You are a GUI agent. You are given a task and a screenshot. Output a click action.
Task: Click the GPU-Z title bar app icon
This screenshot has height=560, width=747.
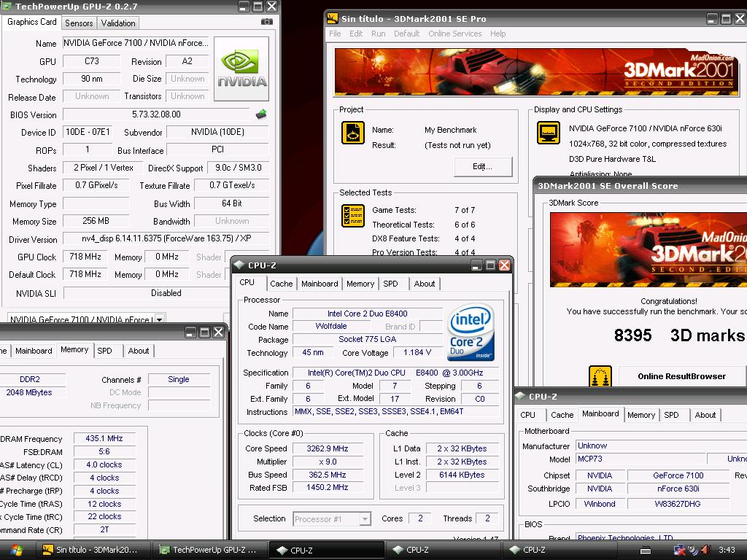7,6
